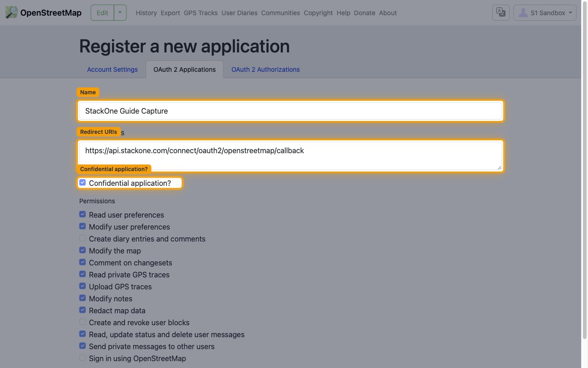Open User Diaries
The image size is (588, 368).
[239, 13]
